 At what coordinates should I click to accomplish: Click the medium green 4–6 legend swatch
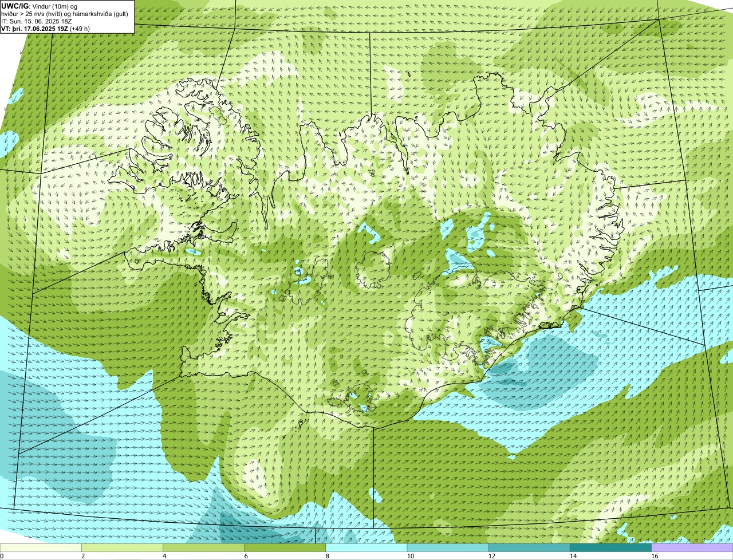click(204, 548)
